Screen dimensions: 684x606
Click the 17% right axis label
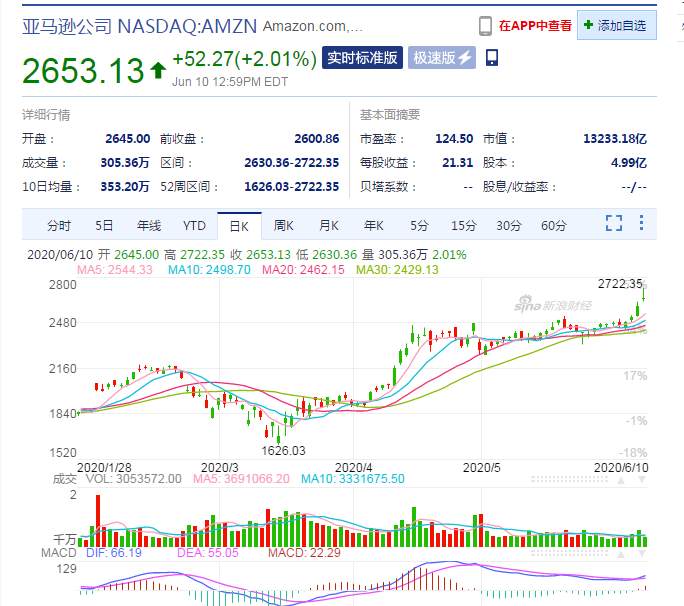tap(635, 376)
